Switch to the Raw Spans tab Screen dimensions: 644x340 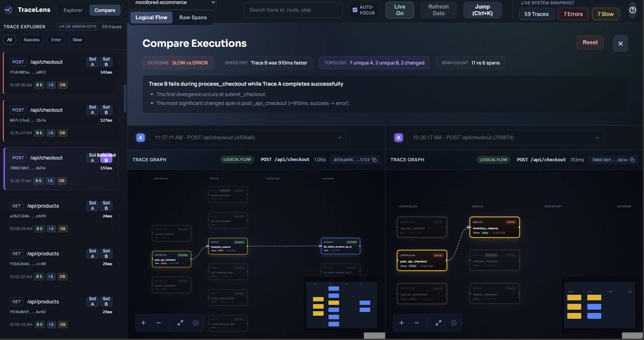tap(193, 17)
